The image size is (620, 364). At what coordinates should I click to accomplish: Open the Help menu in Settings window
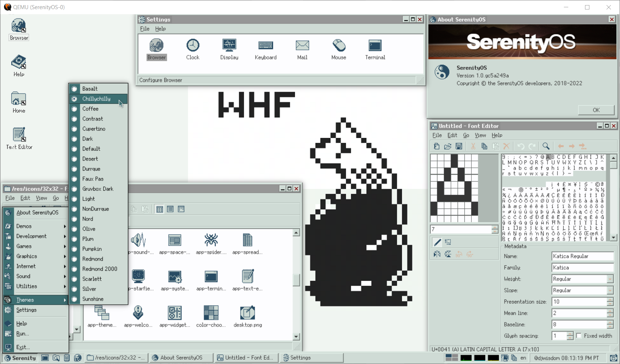pos(160,29)
